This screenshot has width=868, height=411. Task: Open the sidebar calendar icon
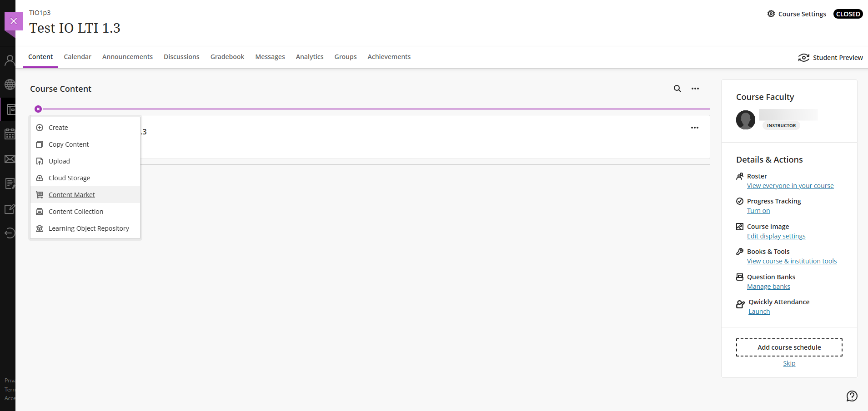10,134
